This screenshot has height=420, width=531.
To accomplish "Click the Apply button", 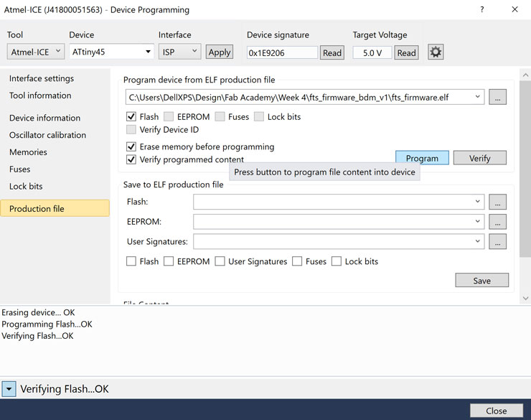I will pyautogui.click(x=220, y=52).
